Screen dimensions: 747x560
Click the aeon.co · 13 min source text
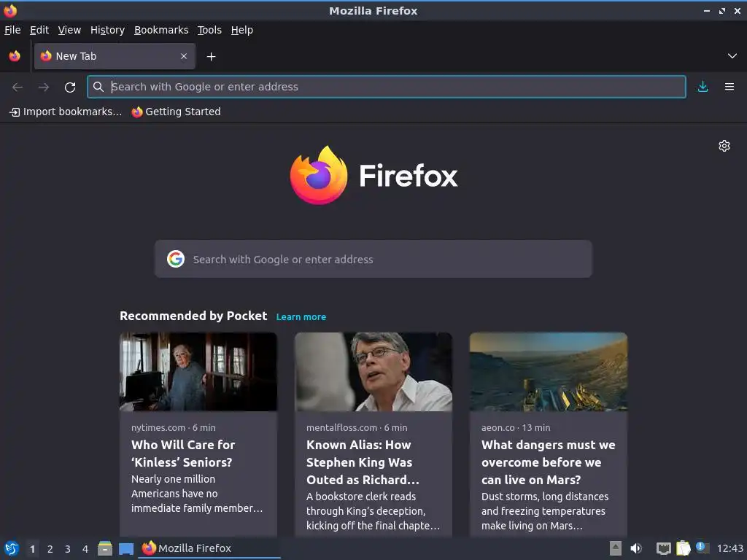pyautogui.click(x=516, y=427)
